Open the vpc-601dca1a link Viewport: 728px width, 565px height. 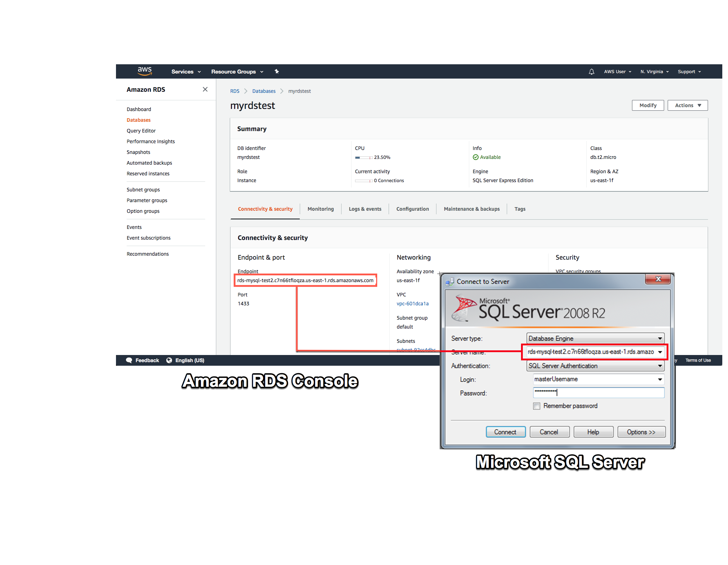(413, 303)
